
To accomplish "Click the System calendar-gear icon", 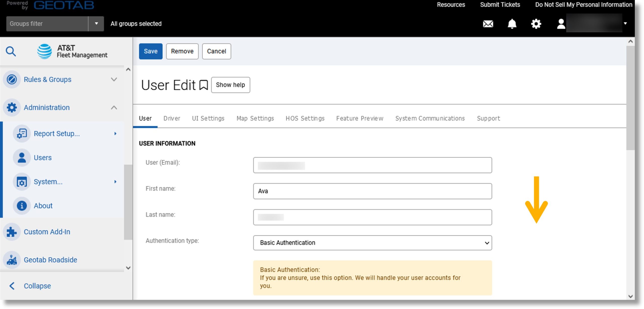I will 22,182.
